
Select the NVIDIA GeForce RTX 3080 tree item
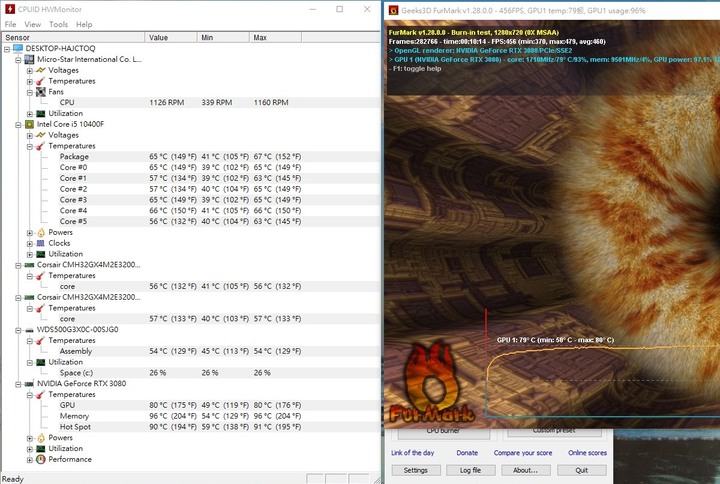click(81, 383)
